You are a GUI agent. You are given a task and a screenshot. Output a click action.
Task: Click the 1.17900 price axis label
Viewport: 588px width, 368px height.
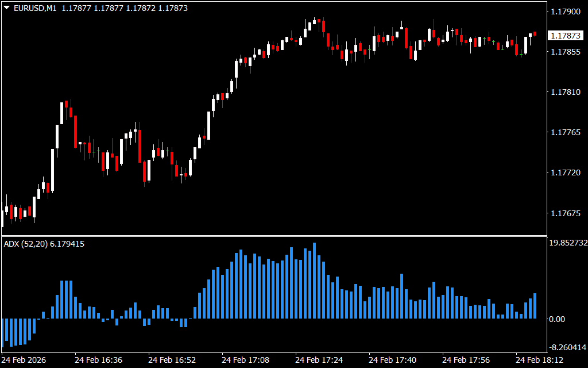pyautogui.click(x=565, y=11)
